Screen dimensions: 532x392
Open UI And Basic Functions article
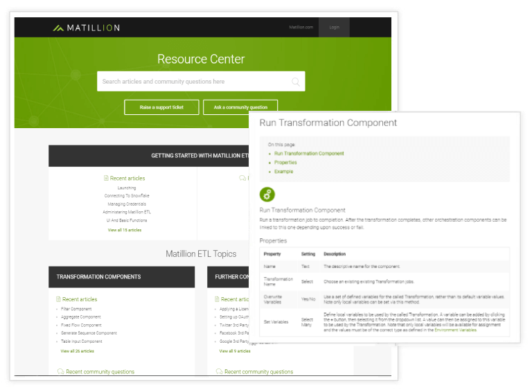(127, 220)
